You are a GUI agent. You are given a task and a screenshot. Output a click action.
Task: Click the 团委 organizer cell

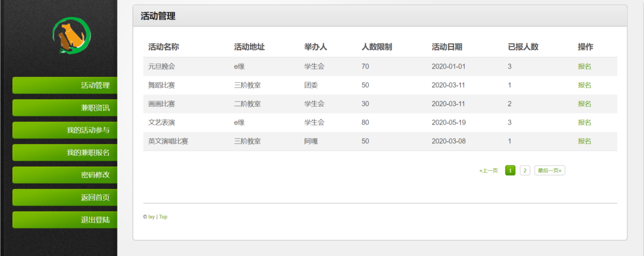tap(311, 86)
